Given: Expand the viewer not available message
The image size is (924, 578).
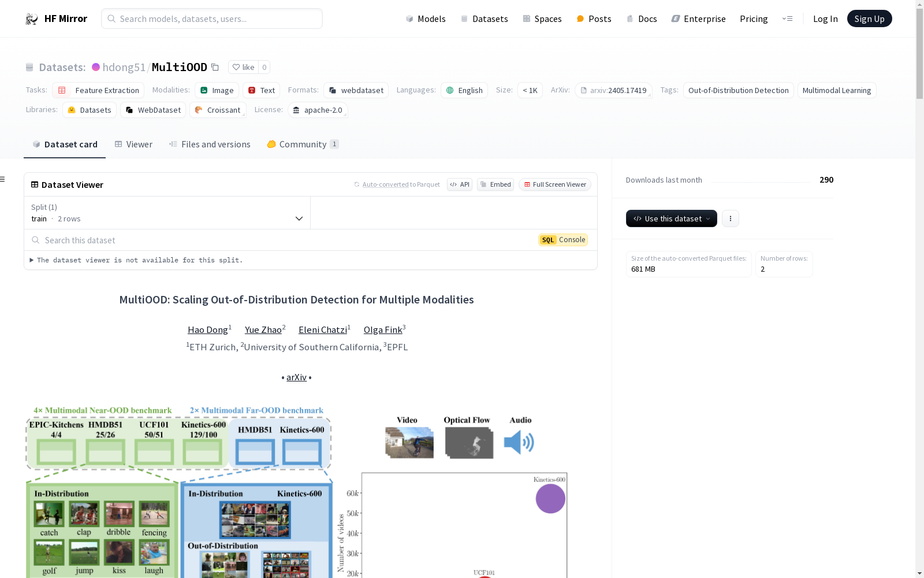Looking at the screenshot, I should coord(136,260).
